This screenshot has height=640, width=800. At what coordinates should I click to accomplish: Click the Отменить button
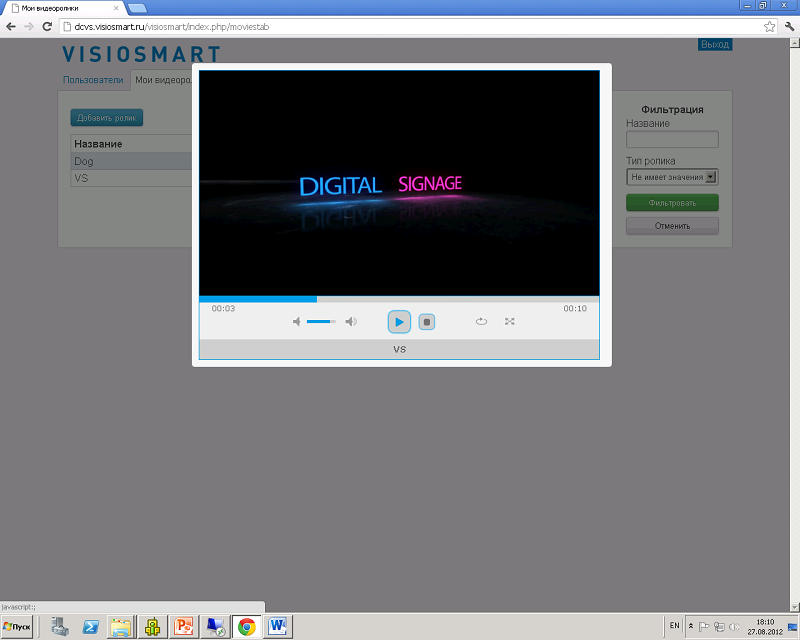click(x=672, y=226)
